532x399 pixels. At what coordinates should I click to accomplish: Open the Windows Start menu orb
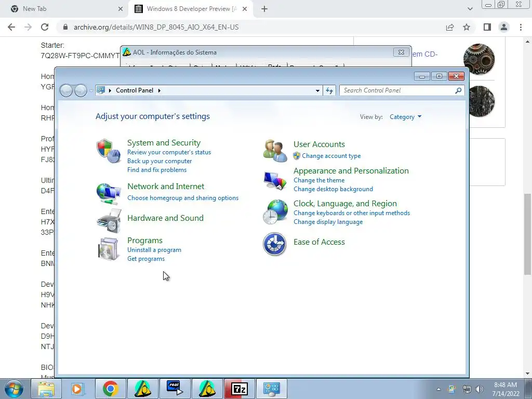tap(14, 389)
